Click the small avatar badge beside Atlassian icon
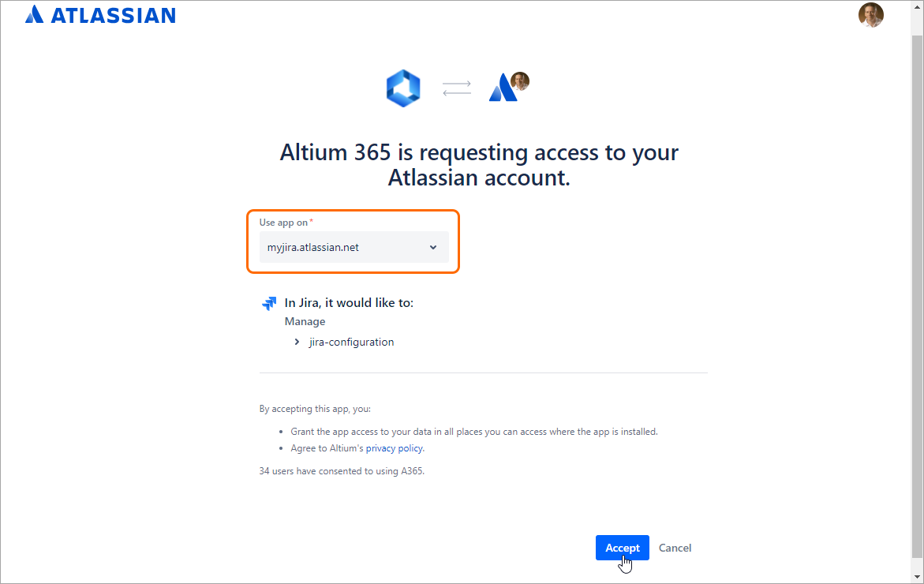Image resolution: width=924 pixels, height=584 pixels. coord(520,80)
